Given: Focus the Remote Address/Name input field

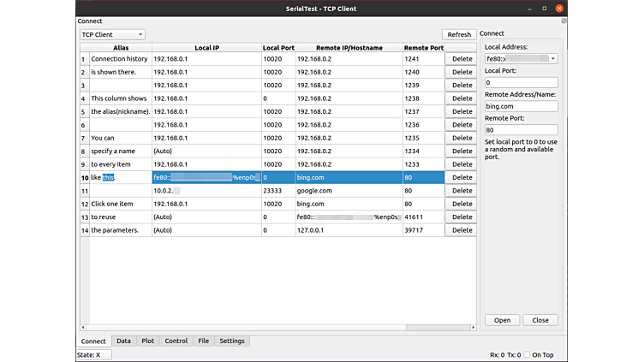Looking at the screenshot, I should click(521, 107).
